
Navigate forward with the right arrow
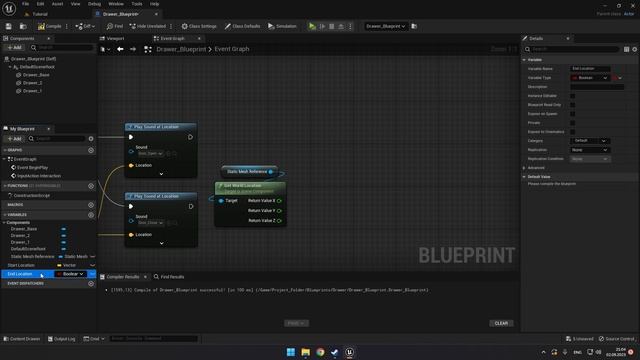click(x=133, y=49)
